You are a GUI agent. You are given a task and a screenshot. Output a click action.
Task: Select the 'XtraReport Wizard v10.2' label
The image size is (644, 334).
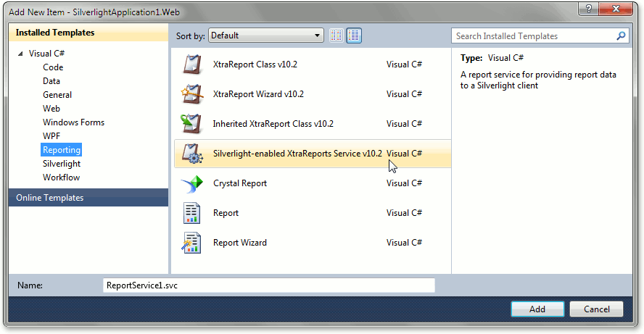pos(258,94)
